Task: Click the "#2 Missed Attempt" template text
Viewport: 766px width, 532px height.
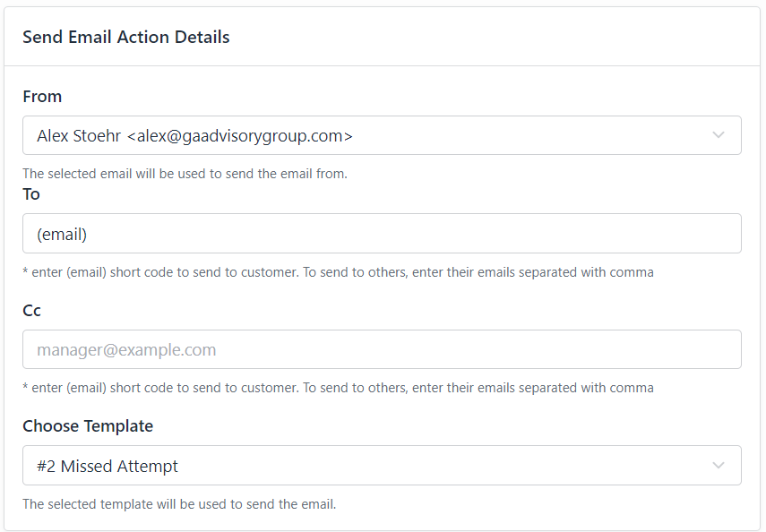Action: 108,466
